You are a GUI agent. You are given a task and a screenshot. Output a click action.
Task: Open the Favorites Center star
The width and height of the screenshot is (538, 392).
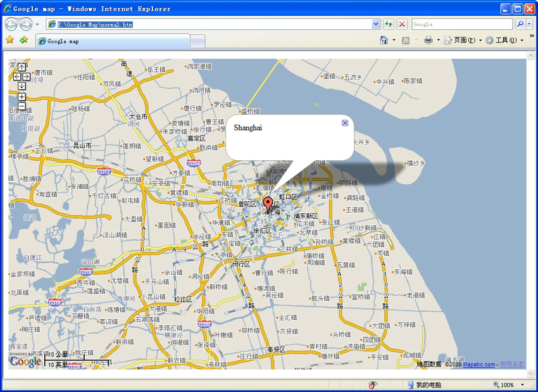[10, 40]
